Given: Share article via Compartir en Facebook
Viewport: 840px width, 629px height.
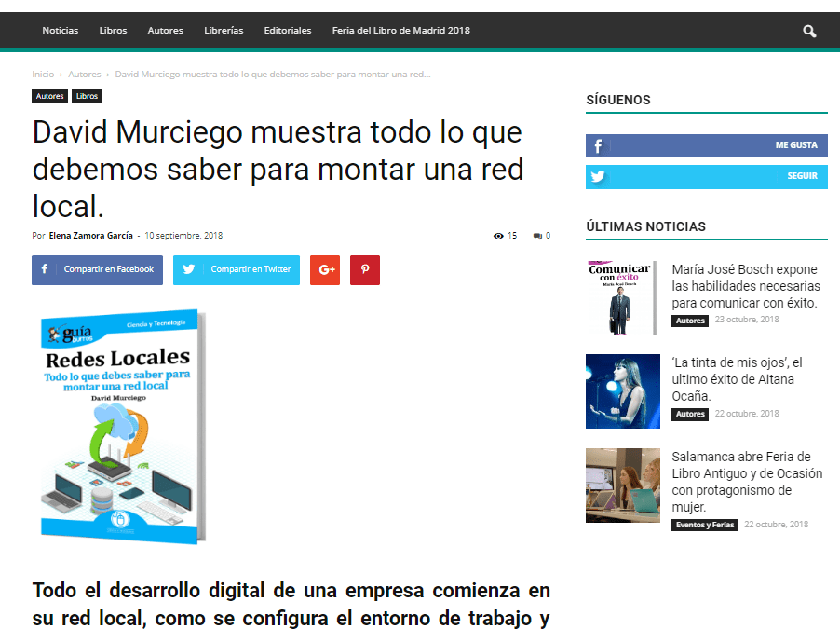Looking at the screenshot, I should click(x=97, y=270).
